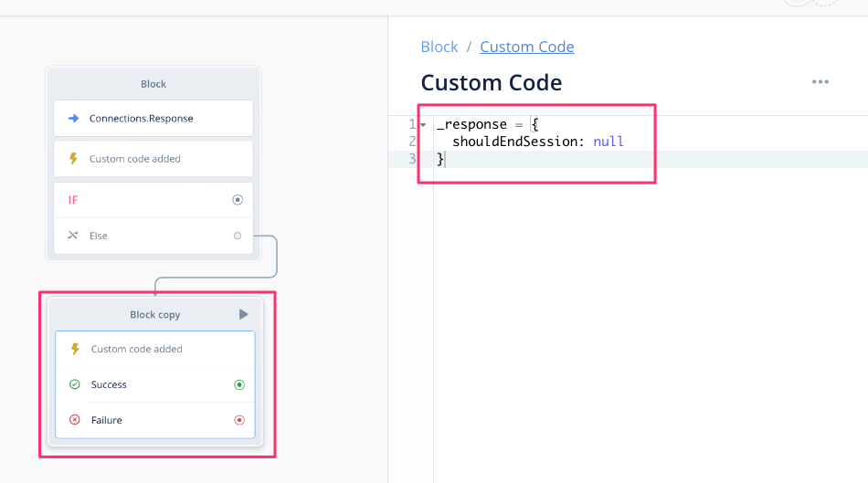Open the Custom Code breadcrumb link
Viewport: 868px width, 483px height.
tap(527, 47)
